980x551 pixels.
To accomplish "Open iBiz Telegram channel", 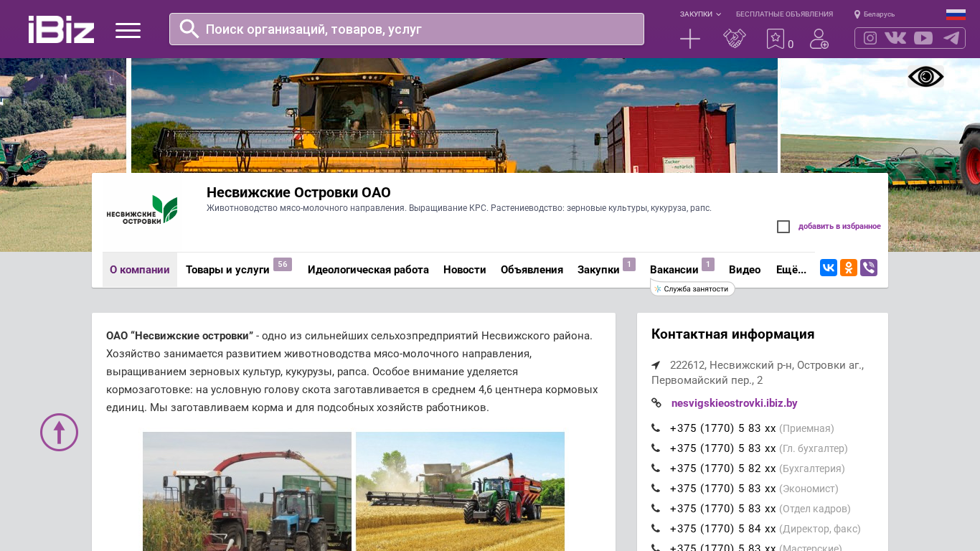I will point(951,38).
